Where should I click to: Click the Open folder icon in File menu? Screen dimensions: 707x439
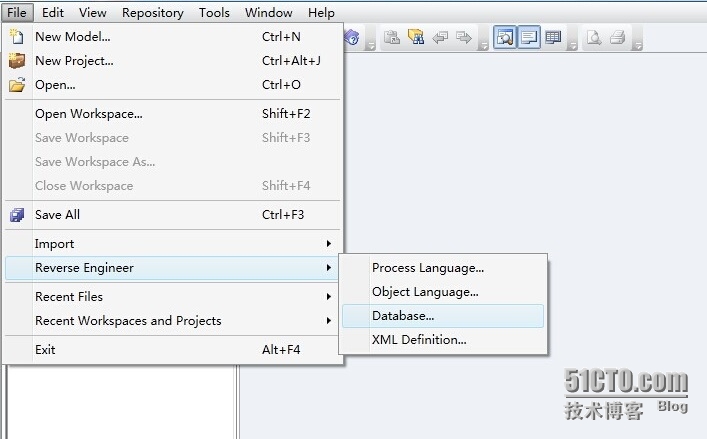[17, 85]
